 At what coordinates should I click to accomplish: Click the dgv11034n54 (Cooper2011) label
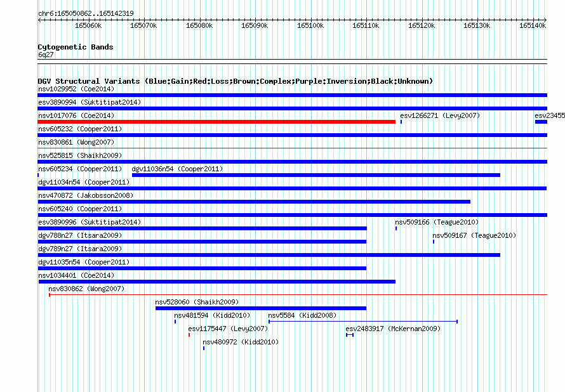(84, 182)
